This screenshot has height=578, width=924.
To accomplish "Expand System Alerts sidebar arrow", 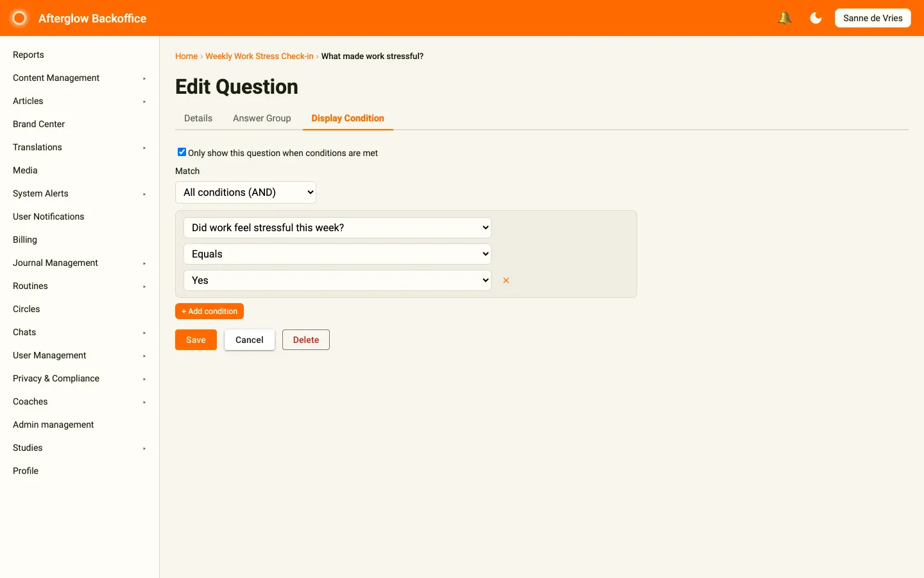I will point(144,194).
